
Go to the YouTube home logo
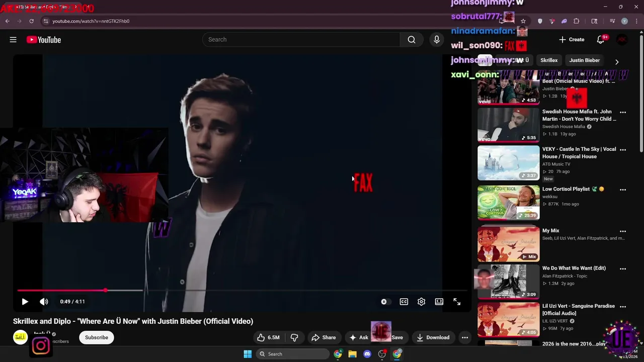tap(44, 40)
